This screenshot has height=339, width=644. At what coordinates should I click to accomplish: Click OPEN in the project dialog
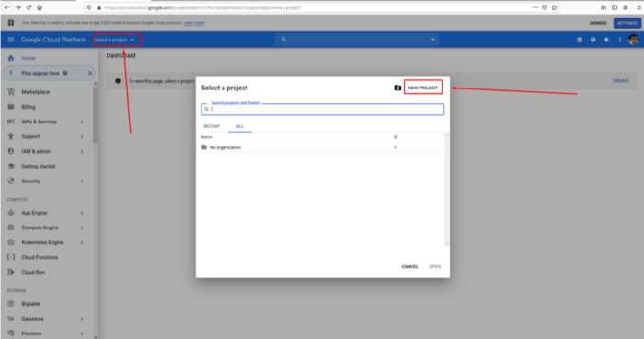click(434, 266)
